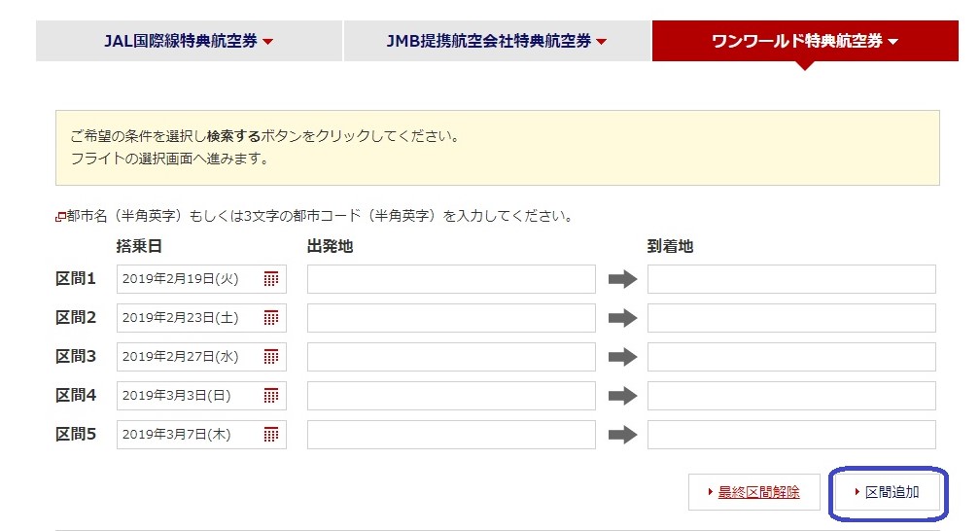Screen dimensions: 980x531
Task: Click the 搭乗日 column header
Action: 139,246
